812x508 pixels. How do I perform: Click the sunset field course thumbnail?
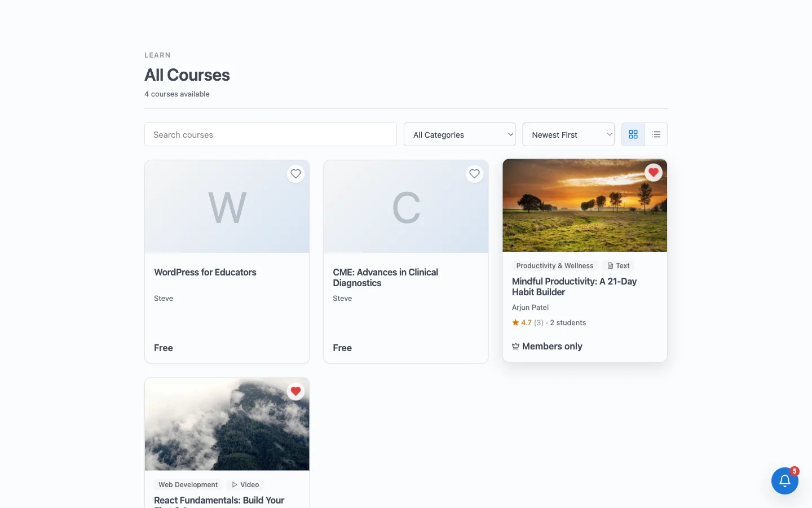(x=585, y=205)
